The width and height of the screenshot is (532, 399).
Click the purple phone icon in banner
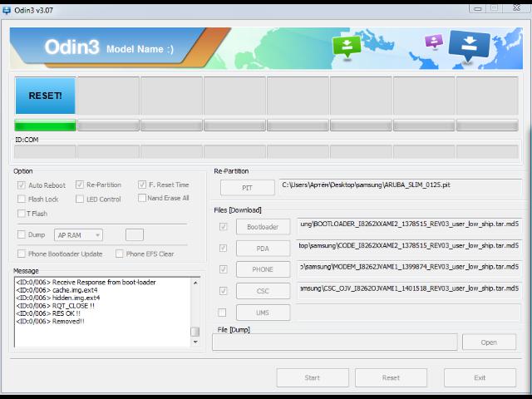tap(433, 42)
